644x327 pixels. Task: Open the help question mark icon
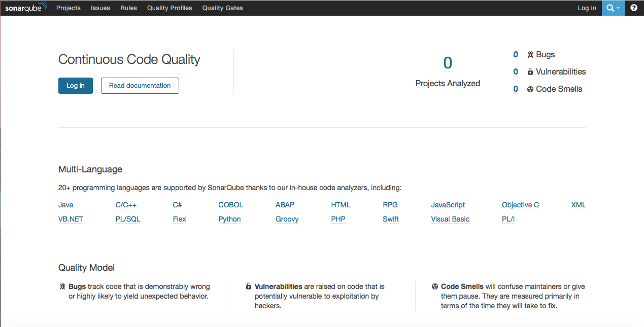click(x=634, y=8)
